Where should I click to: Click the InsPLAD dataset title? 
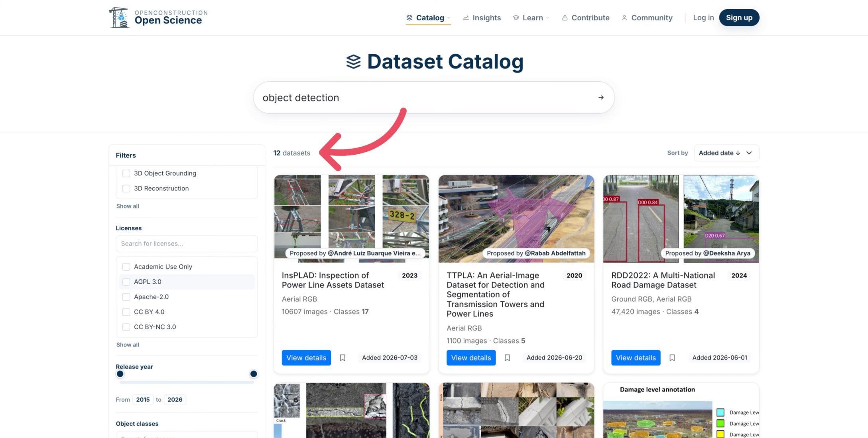pos(333,280)
